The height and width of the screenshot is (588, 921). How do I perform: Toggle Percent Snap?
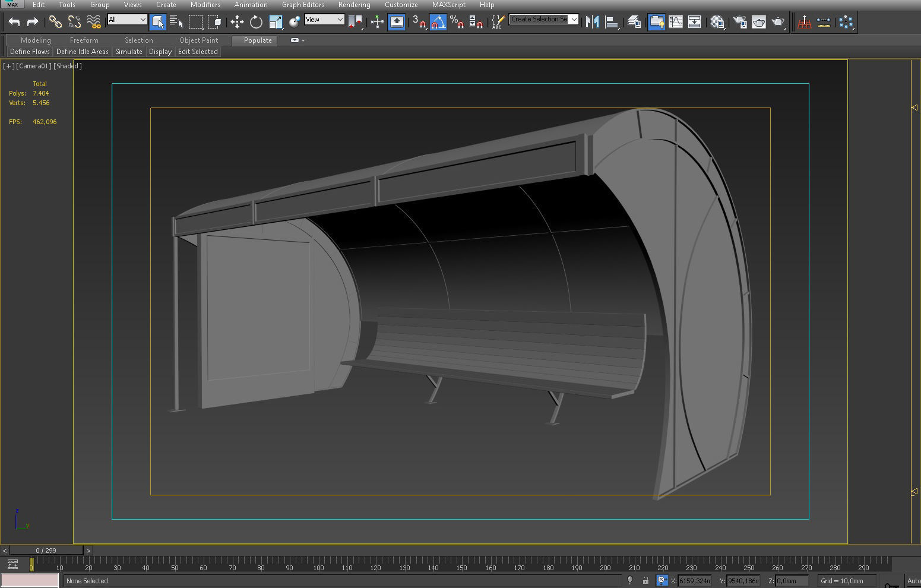click(x=457, y=22)
